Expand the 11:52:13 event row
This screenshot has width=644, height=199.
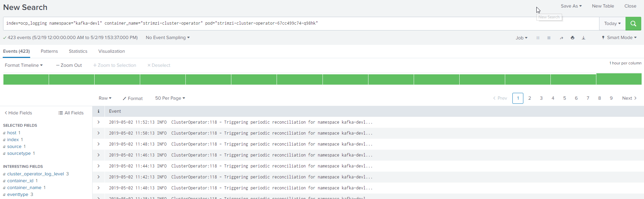point(98,122)
